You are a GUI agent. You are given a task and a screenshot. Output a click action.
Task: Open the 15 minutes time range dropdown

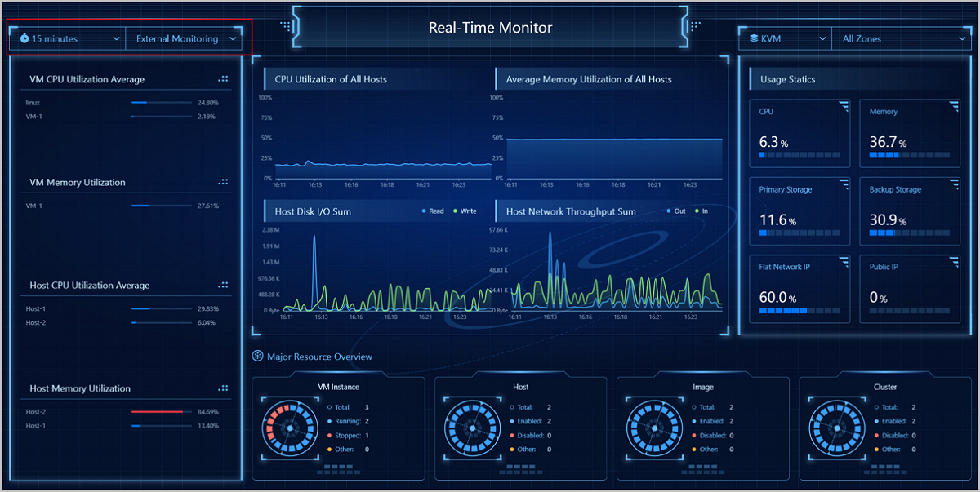tap(67, 38)
